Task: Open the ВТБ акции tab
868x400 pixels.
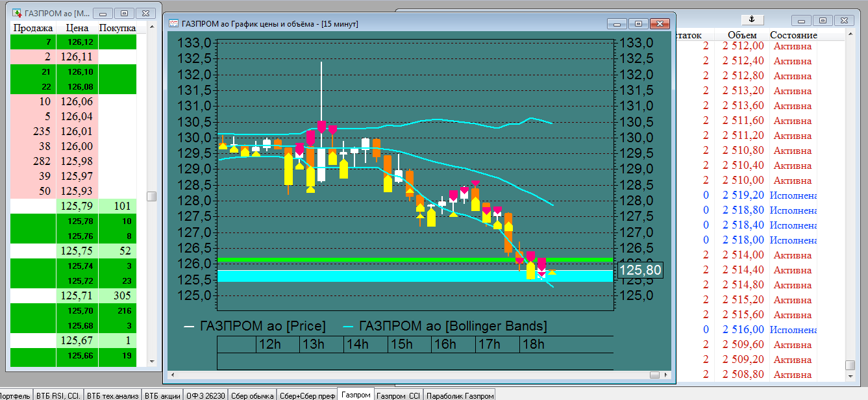Action: (162, 395)
